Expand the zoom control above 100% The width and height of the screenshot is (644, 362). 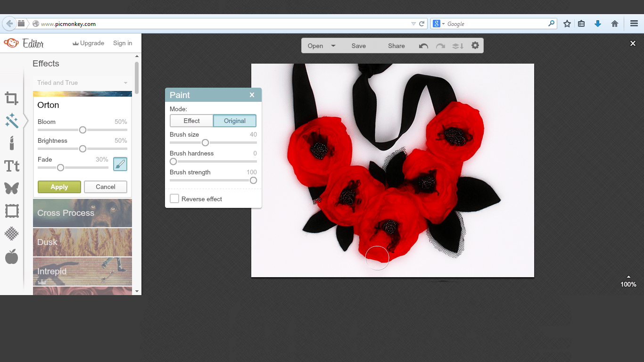(x=628, y=277)
